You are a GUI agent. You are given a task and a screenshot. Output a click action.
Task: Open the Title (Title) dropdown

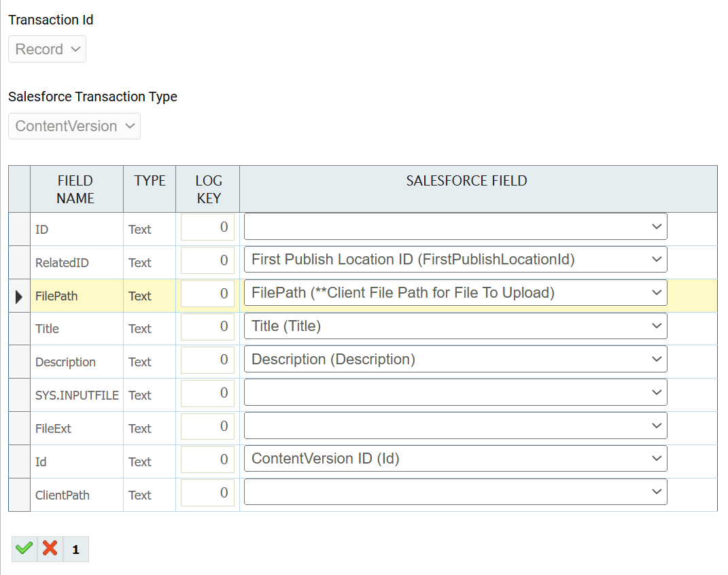(455, 326)
